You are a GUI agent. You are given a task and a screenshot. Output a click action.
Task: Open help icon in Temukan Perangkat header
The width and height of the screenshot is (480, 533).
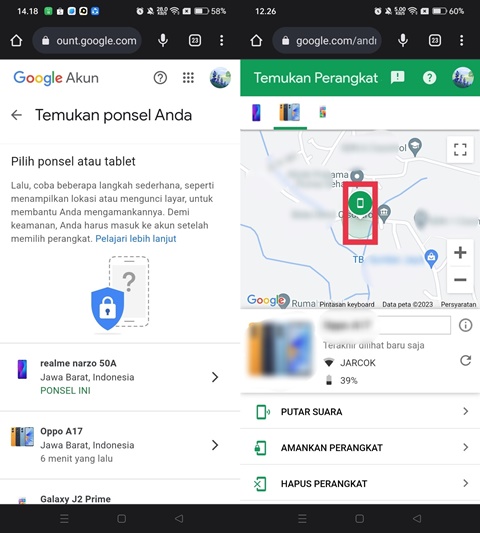pos(429,78)
